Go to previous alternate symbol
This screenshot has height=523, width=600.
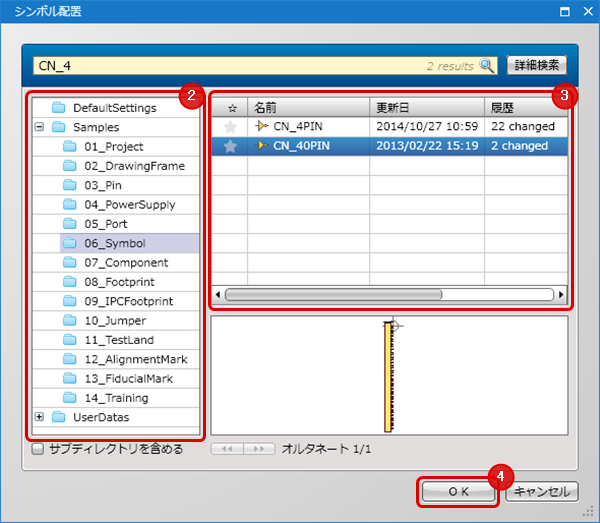click(227, 449)
